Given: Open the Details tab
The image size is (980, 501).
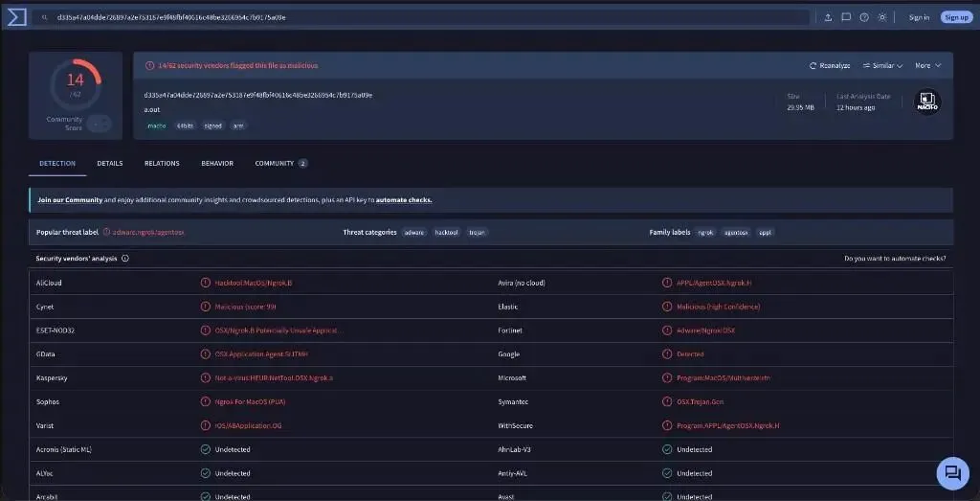Looking at the screenshot, I should point(110,163).
